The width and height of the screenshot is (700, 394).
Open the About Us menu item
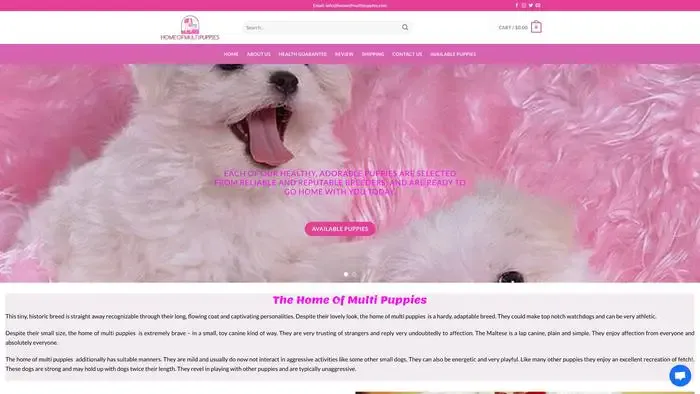pos(258,54)
